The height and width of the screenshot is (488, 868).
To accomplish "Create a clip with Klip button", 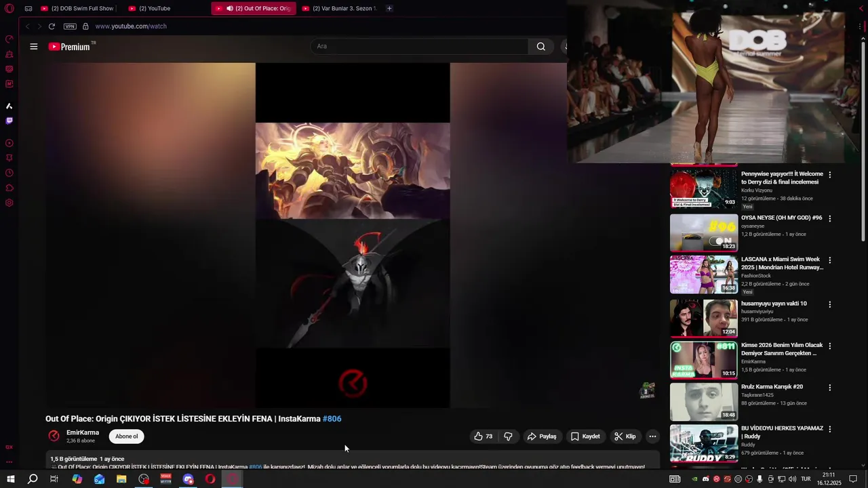I will (x=625, y=436).
